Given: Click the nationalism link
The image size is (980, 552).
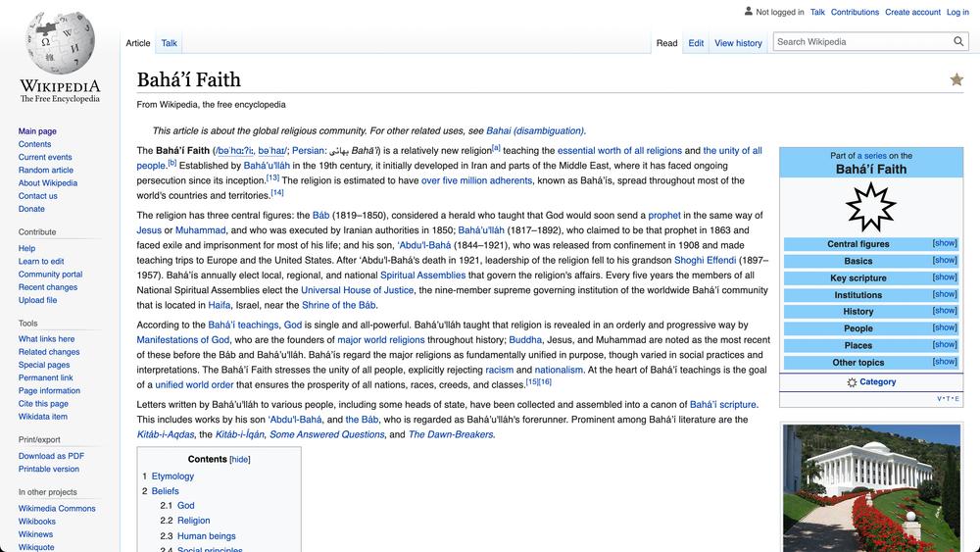Looking at the screenshot, I should click(559, 370).
